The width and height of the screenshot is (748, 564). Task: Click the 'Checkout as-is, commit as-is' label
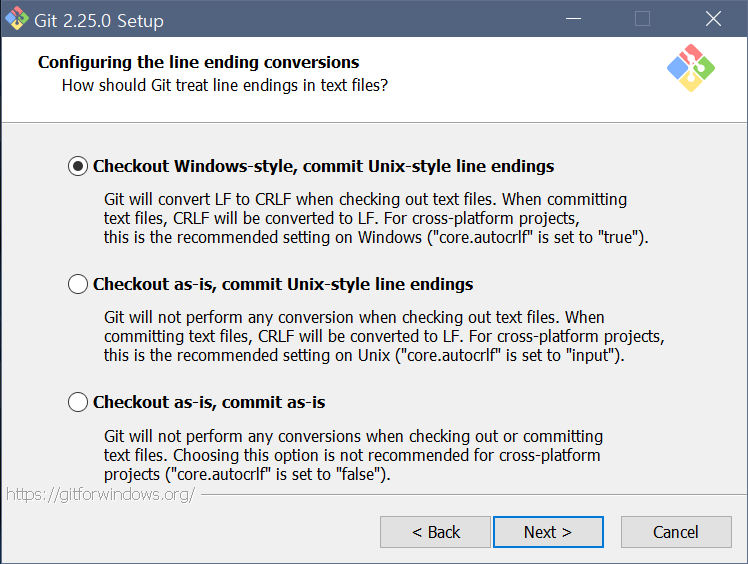coord(209,402)
